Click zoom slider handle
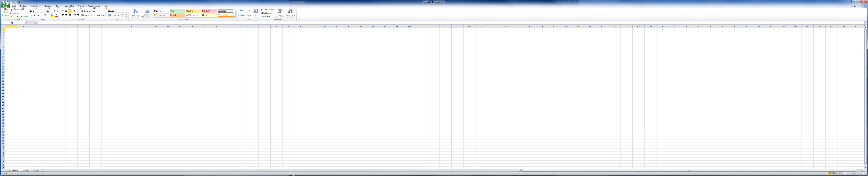The width and height of the screenshot is (868, 176). coord(854,173)
